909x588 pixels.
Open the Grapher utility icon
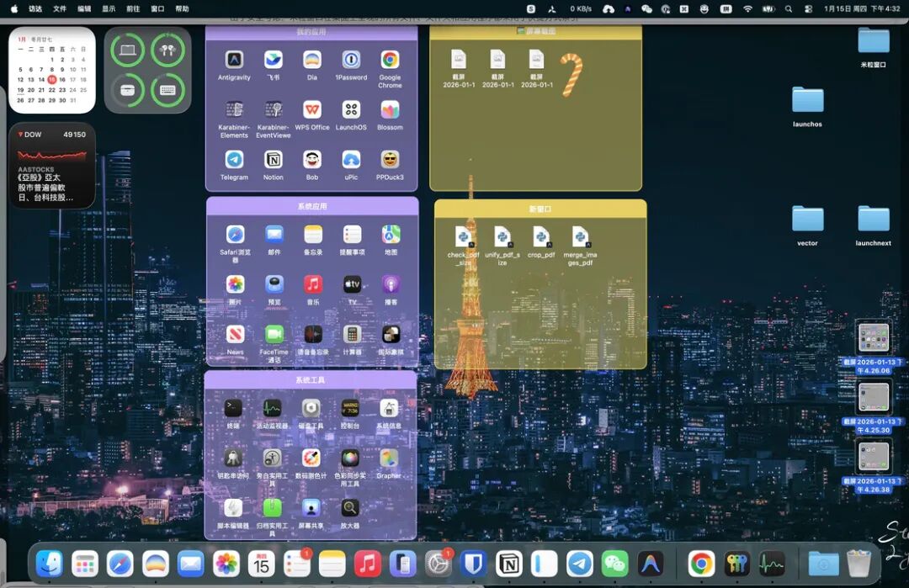[389, 458]
